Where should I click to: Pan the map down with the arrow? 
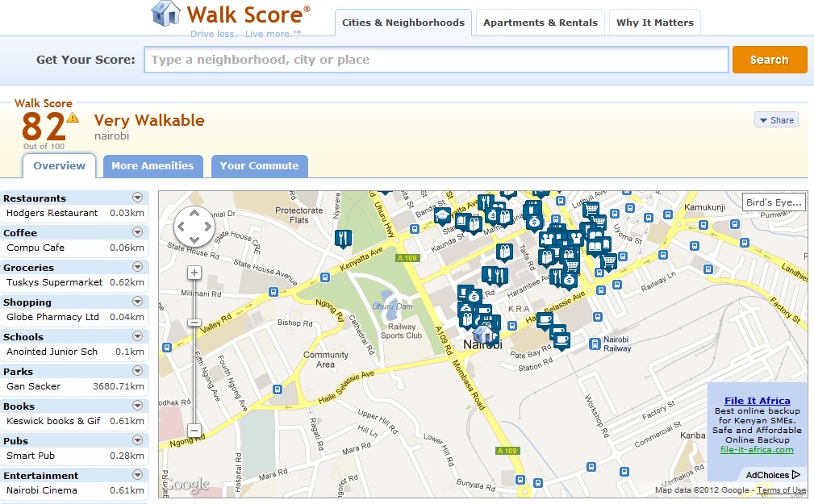(x=194, y=240)
